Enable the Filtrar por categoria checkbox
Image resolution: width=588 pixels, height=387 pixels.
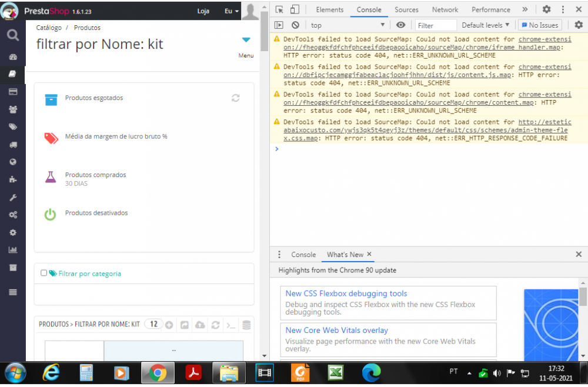point(44,273)
